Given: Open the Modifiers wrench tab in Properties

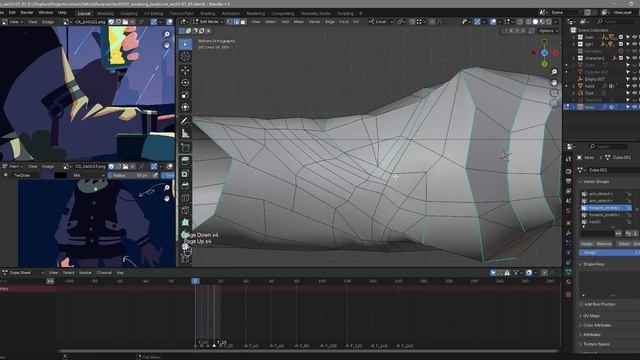Looking at the screenshot, I should 568,233.
